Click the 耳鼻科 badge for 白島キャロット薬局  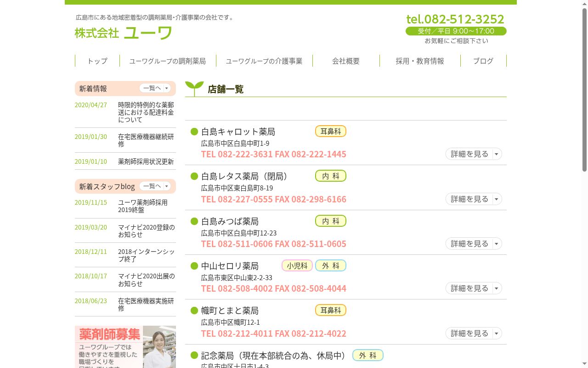pyautogui.click(x=331, y=131)
